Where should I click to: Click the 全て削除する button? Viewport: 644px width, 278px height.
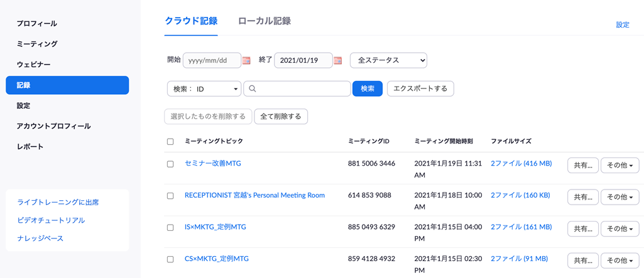[x=281, y=116]
